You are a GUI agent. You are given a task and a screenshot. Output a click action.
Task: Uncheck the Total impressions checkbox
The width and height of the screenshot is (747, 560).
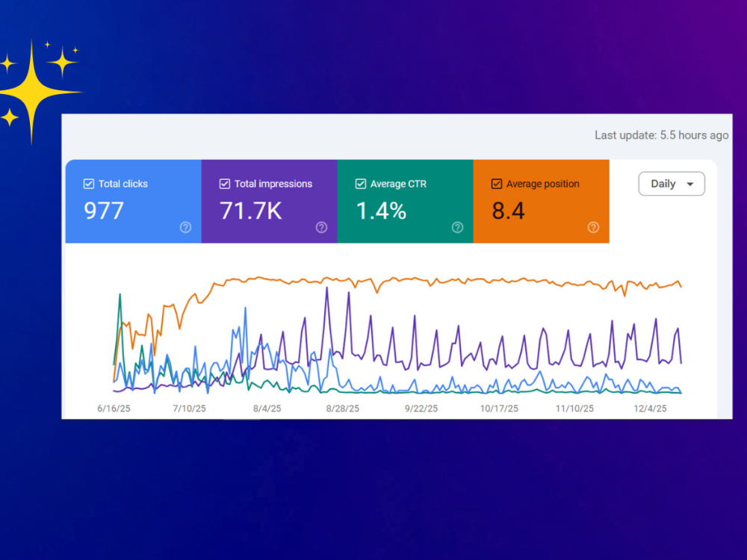tap(225, 184)
